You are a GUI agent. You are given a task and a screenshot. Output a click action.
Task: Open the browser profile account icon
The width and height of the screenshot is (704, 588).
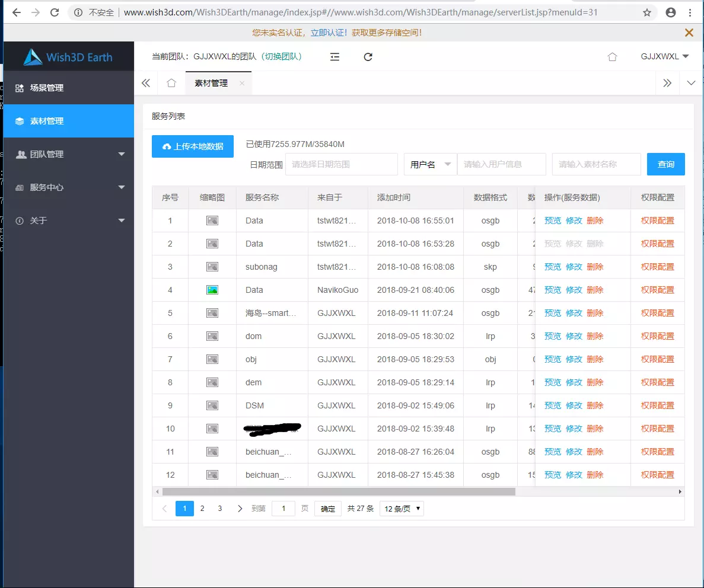point(671,12)
